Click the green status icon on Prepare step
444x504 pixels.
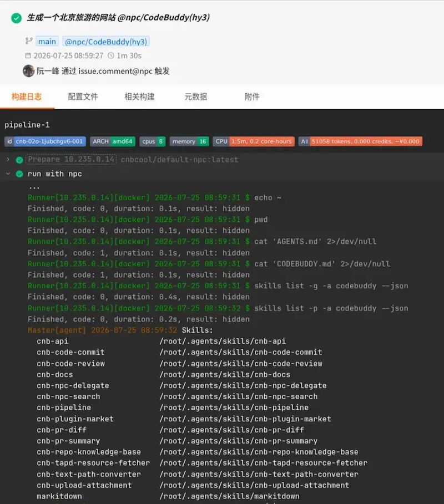19,160
